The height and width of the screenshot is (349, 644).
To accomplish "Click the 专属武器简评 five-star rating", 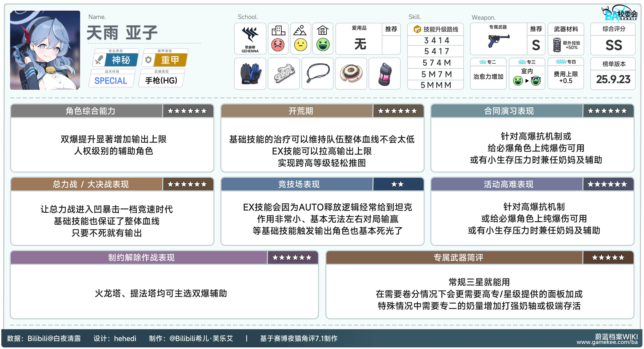I will point(608,258).
